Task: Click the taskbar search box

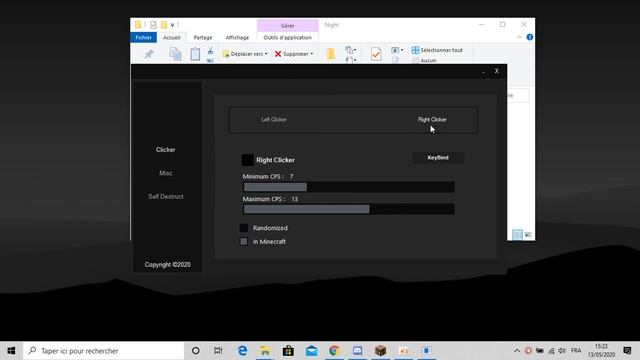Action: click(104, 351)
